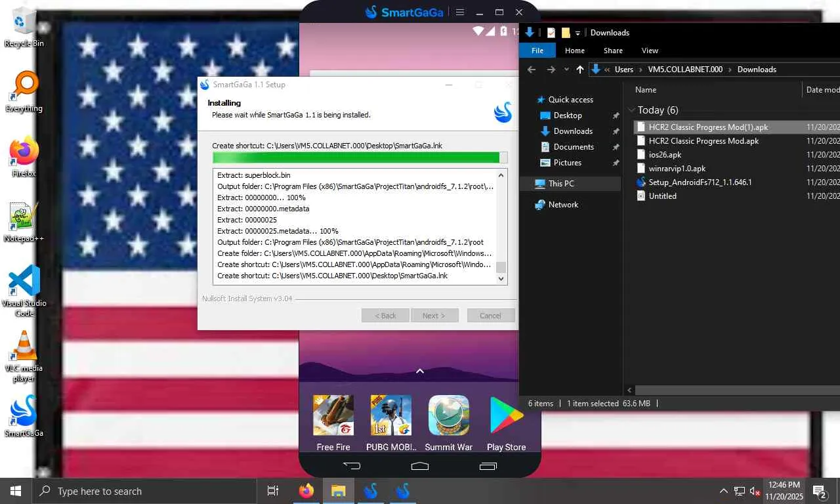Screen dimensions: 840x504
Task: Tap the Android home navigation button
Action: point(420,466)
